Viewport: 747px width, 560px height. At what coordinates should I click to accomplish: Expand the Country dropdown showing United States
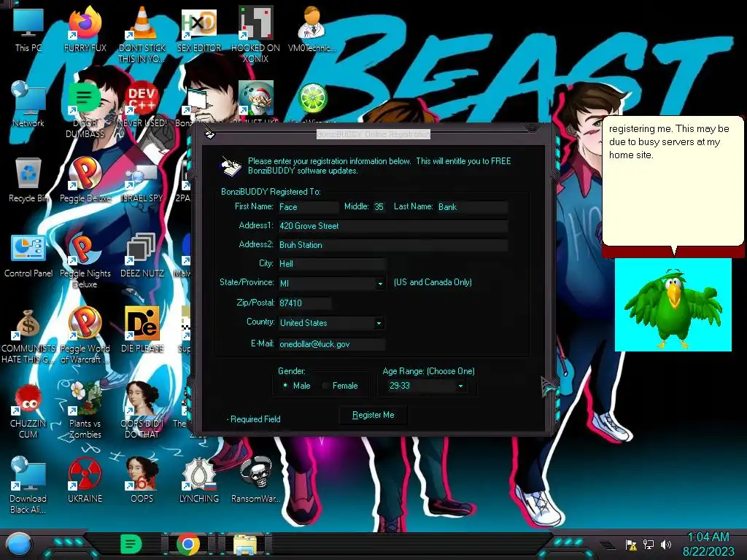(379, 323)
